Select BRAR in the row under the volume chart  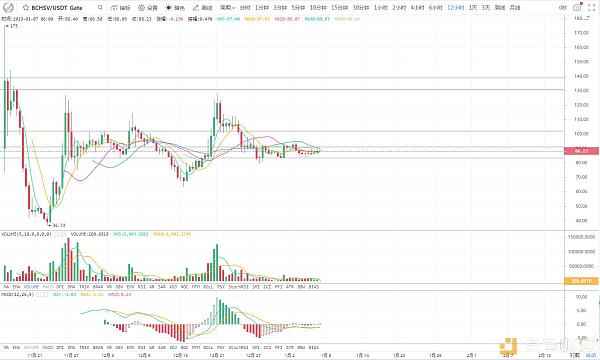98,287
